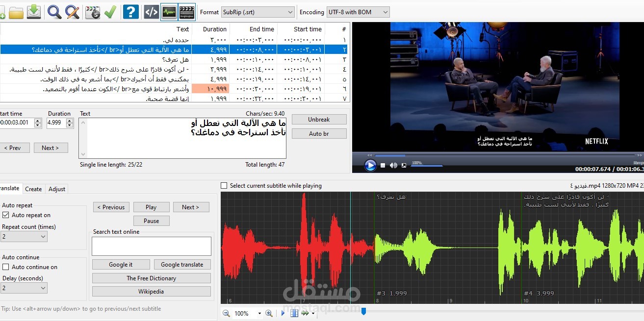
Task: Click the Unbreak button
Action: coord(319,119)
